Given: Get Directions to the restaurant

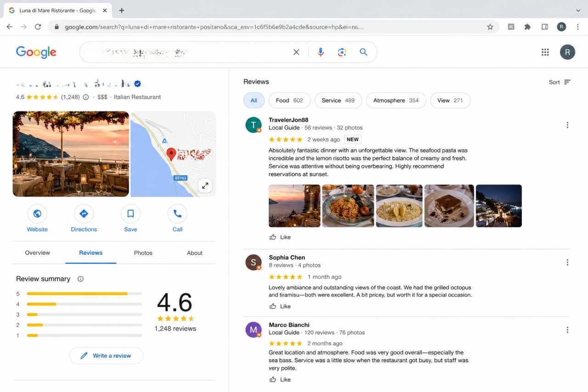Looking at the screenshot, I should 84,219.
